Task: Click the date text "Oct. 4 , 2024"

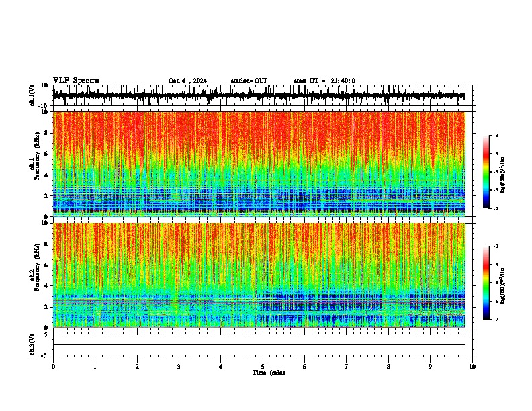Action: [187, 81]
